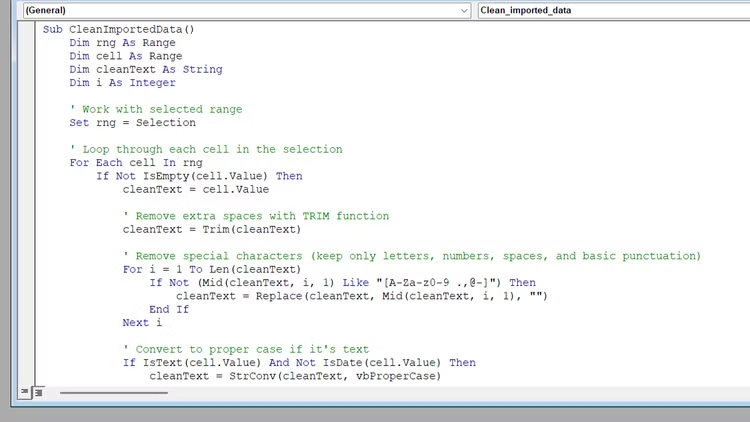Click comment 'Remove special characters' line
Image resolution: width=750 pixels, height=422 pixels.
tap(412, 256)
